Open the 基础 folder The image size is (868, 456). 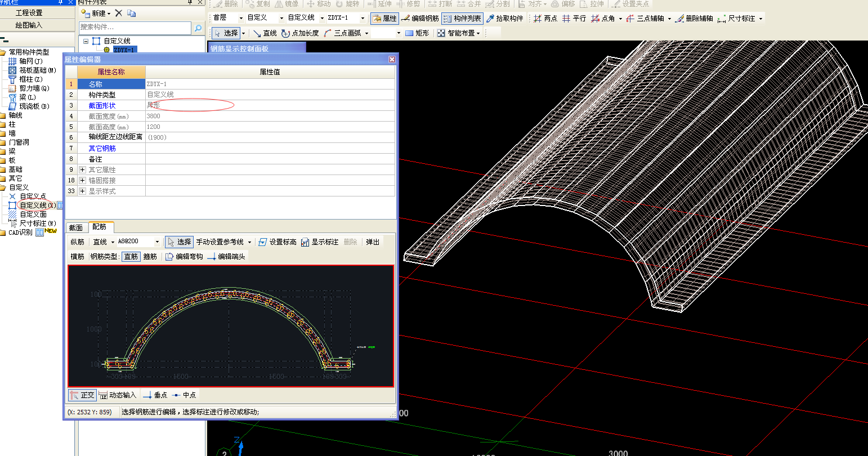pos(15,169)
